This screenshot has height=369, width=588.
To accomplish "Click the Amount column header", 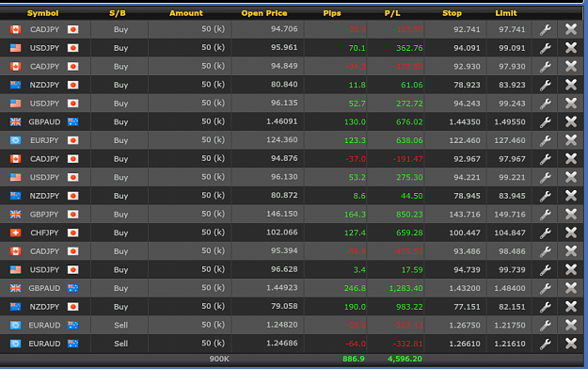I will [186, 13].
